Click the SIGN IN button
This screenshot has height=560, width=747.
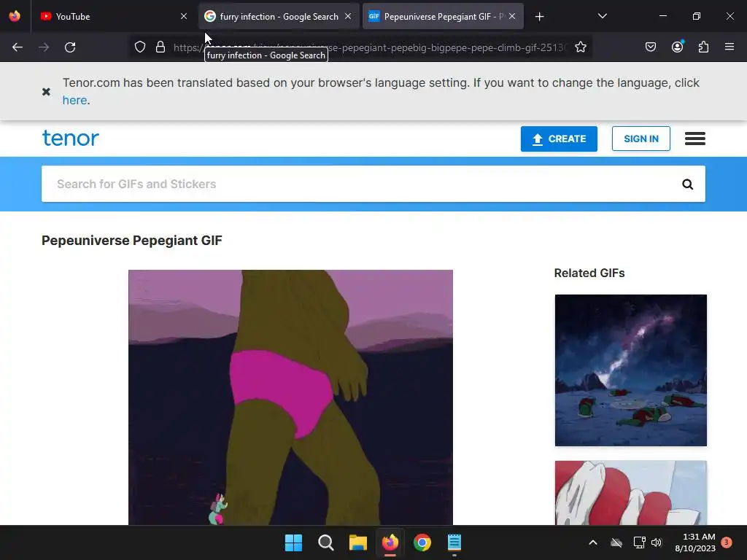640,139
